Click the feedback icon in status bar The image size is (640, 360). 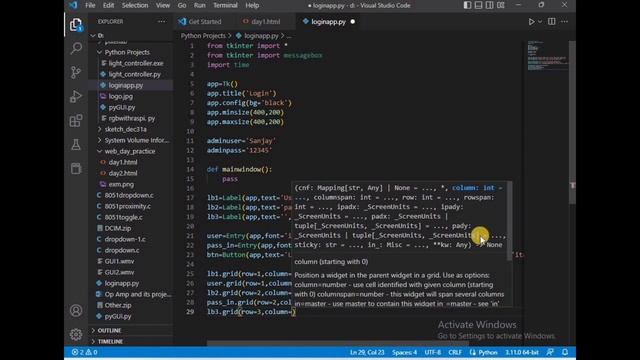pos(550,352)
